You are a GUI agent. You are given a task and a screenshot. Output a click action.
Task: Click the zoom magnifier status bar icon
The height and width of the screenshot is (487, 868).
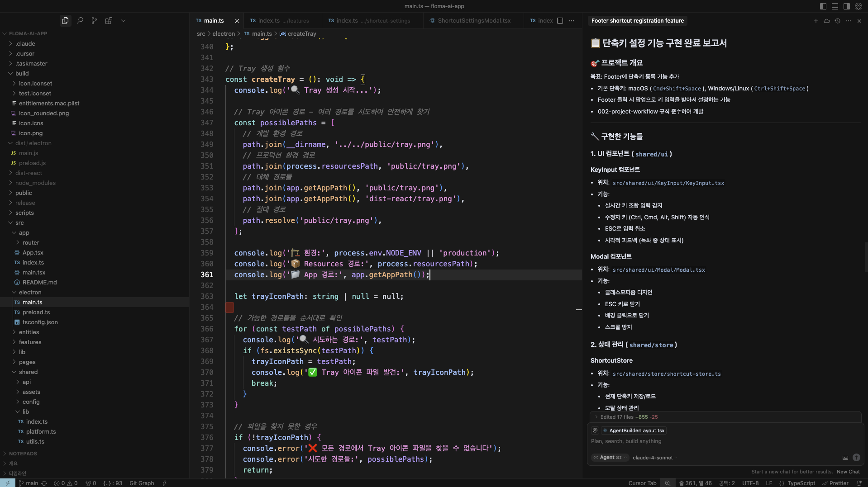pyautogui.click(x=668, y=483)
